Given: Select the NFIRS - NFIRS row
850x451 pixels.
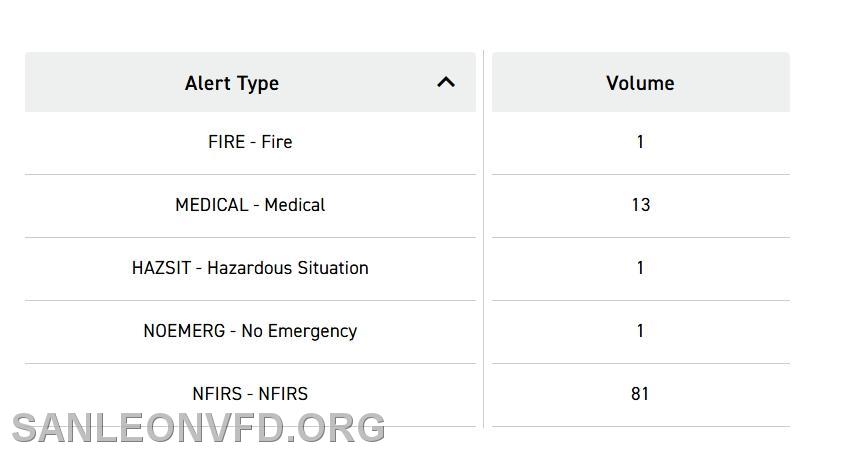Looking at the screenshot, I should [x=250, y=394].
